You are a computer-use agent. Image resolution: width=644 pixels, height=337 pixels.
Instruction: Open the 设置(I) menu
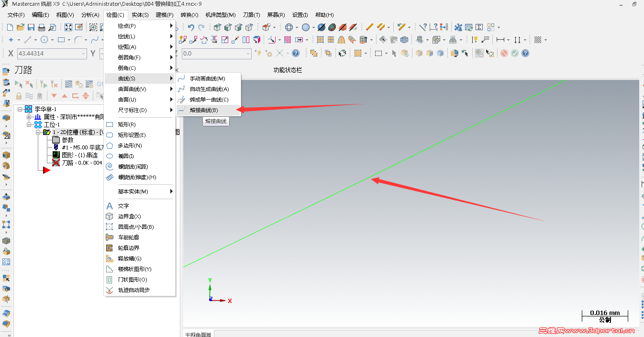[x=300, y=15]
